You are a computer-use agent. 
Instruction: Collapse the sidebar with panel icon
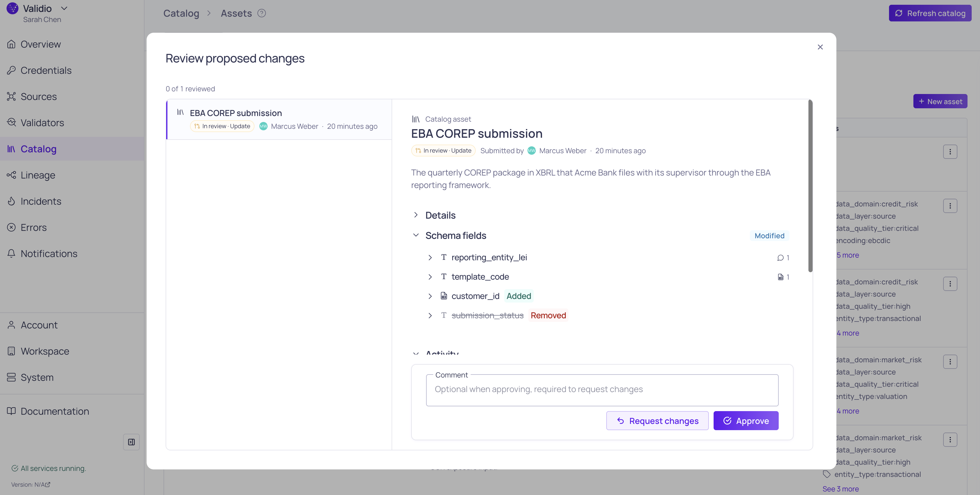[x=131, y=442]
